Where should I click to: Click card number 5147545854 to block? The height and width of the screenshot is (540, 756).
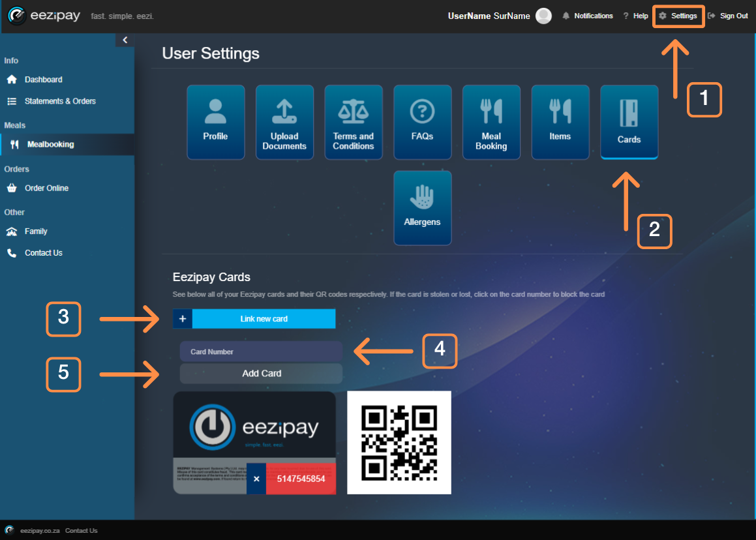[x=301, y=479]
